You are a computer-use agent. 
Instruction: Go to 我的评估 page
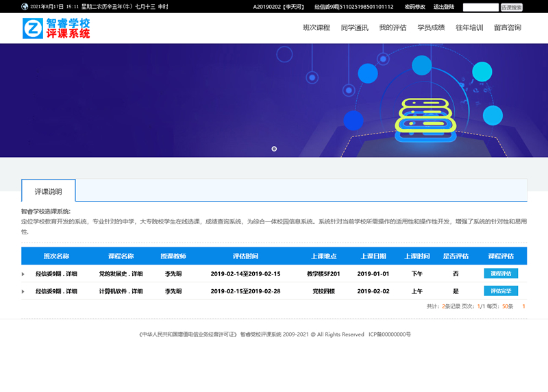393,28
